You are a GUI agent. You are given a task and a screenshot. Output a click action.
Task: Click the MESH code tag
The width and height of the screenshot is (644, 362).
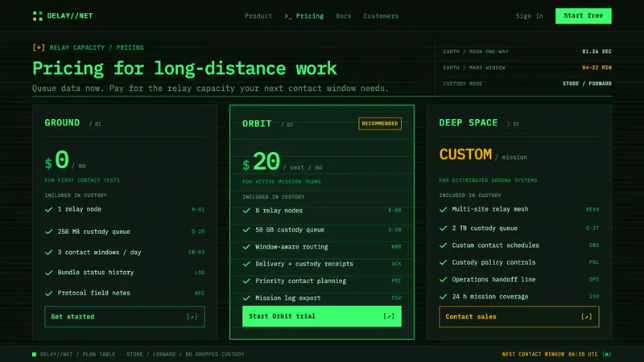coord(592,209)
